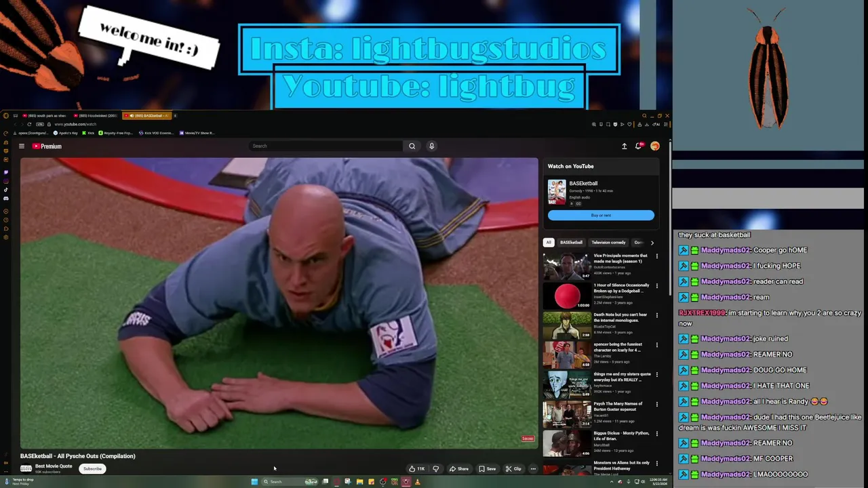Viewport: 868px width, 488px height.
Task: Open more actions ellipsis under video
Action: (x=533, y=468)
